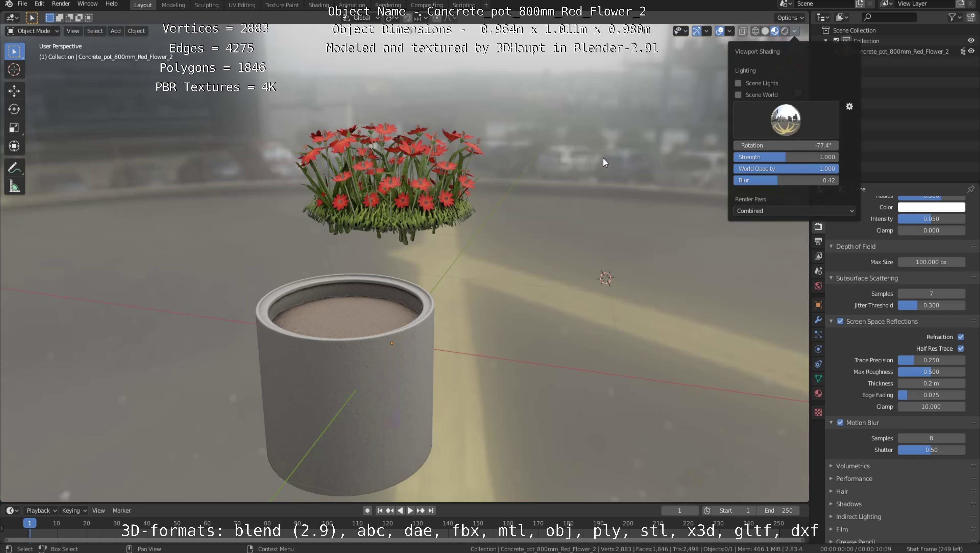Viewport: 980px width, 553px height.
Task: Open the Render menu
Action: 61,4
